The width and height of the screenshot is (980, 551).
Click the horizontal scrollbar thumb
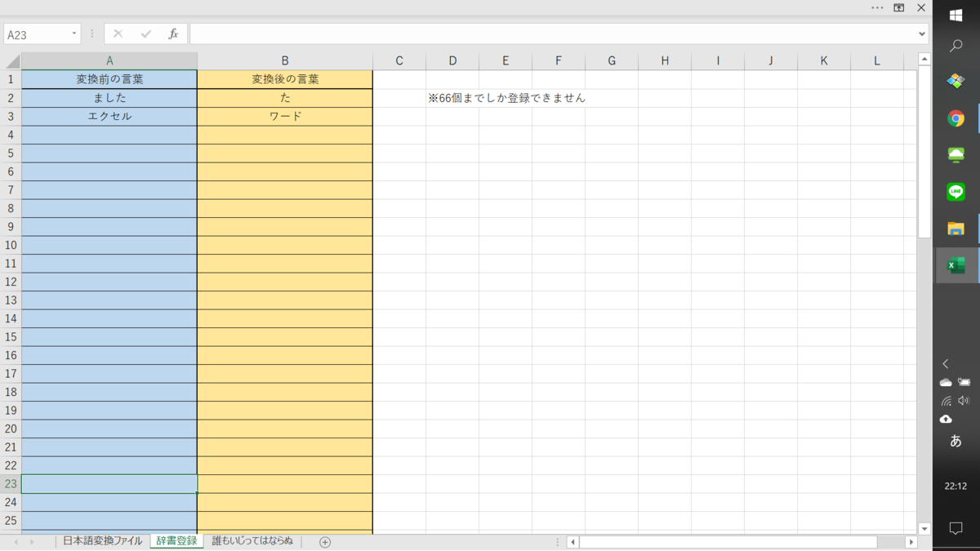click(728, 542)
